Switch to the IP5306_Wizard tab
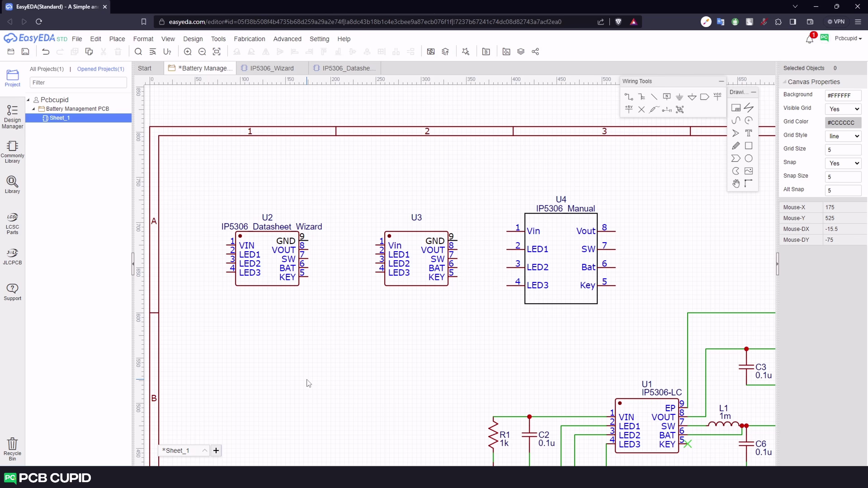Image resolution: width=868 pixels, height=488 pixels. click(271, 68)
